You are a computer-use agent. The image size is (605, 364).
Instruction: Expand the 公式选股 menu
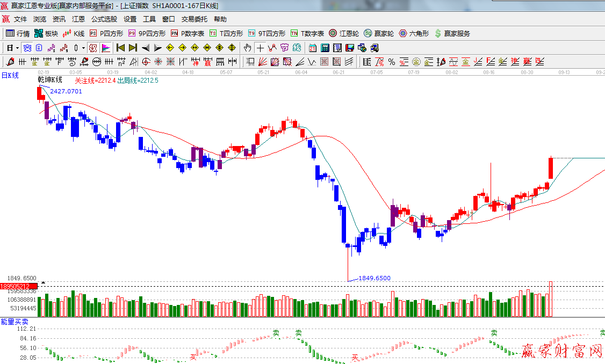[104, 19]
